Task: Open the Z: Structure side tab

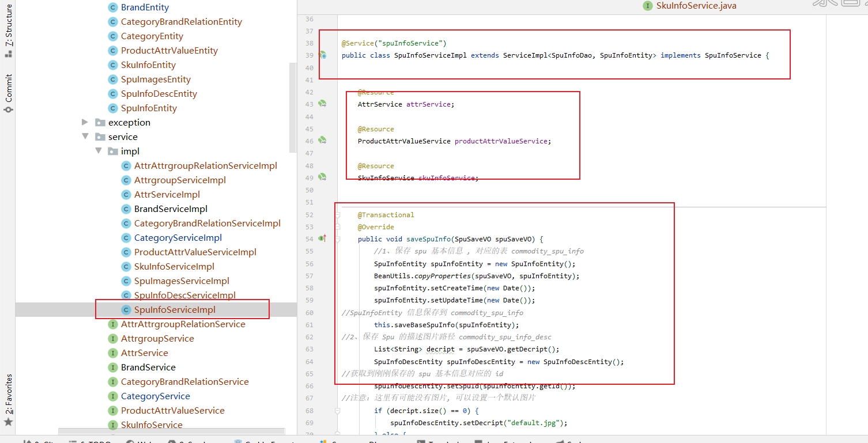Action: [x=8, y=25]
